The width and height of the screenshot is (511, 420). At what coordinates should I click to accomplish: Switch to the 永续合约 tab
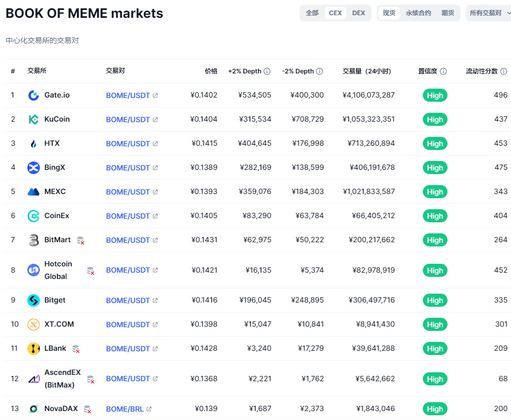click(418, 13)
